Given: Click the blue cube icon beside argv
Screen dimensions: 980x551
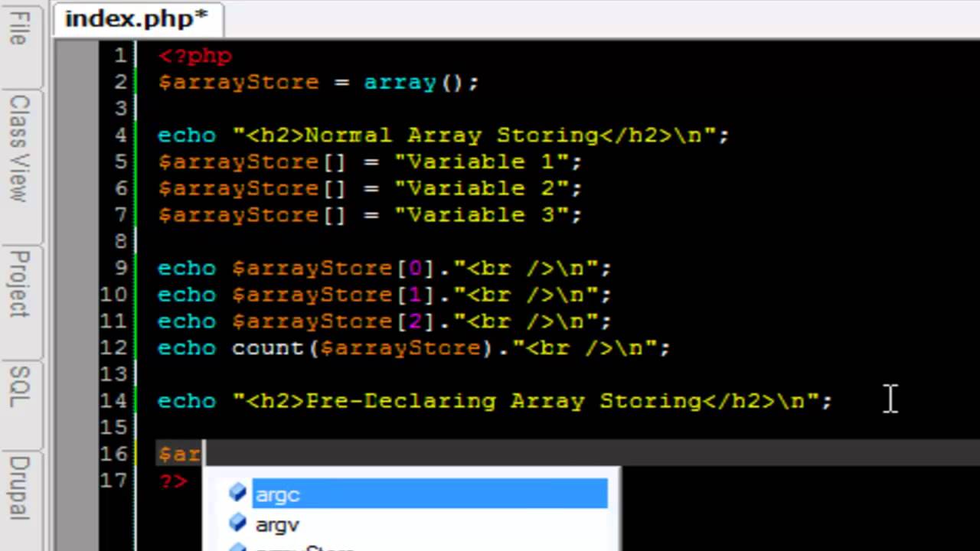Looking at the screenshot, I should (238, 523).
